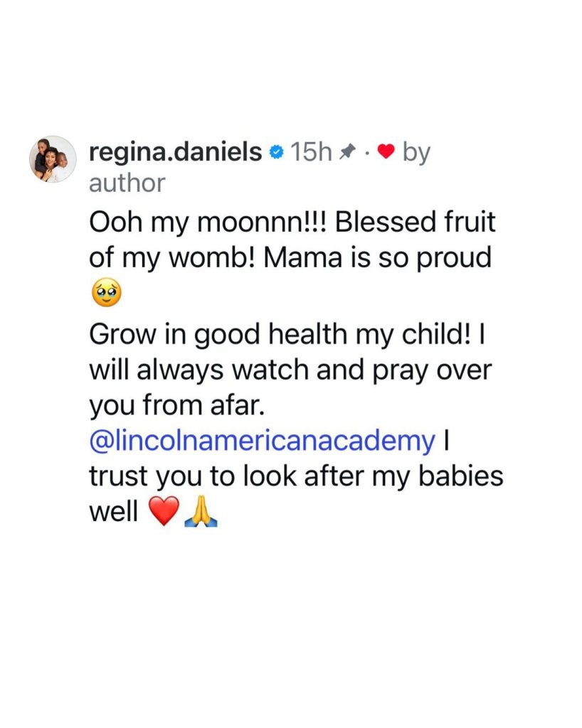Open the @lincolnamericanacademy mention
The width and height of the screenshot is (582, 728).
261,441
